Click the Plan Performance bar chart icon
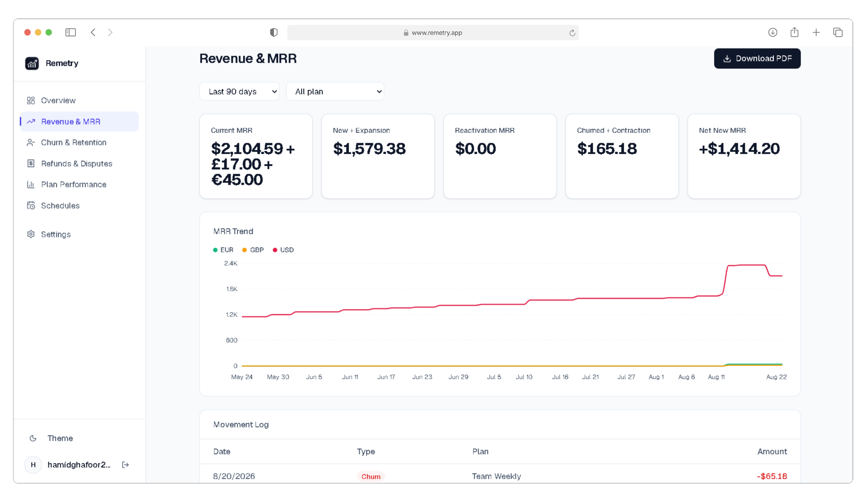The height and width of the screenshot is (488, 868). [31, 184]
